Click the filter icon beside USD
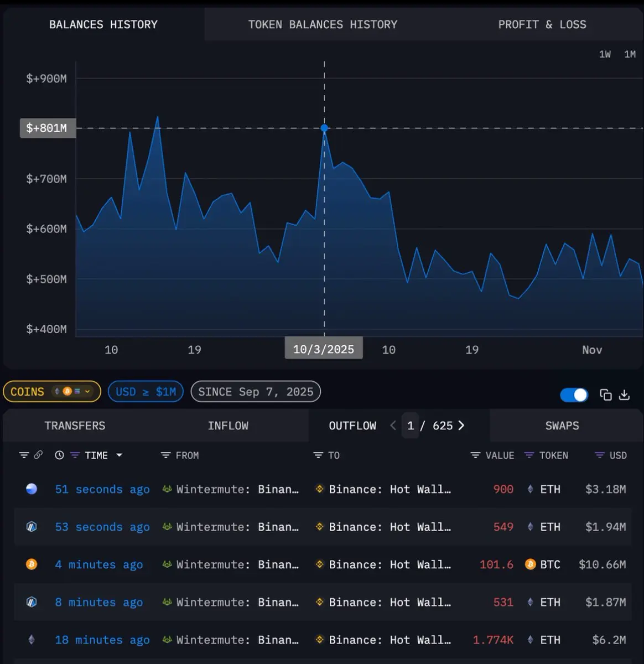The image size is (644, 664). (599, 455)
